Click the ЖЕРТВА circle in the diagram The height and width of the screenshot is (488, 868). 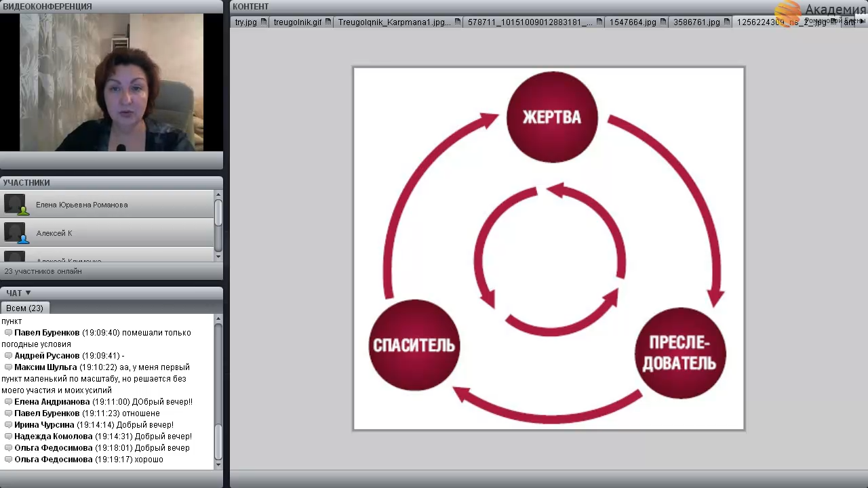tap(552, 117)
